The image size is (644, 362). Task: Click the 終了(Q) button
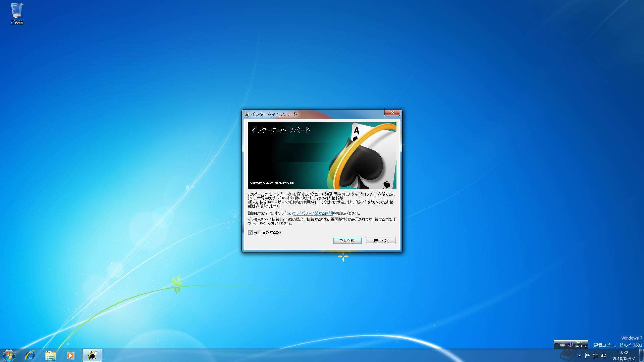click(381, 241)
